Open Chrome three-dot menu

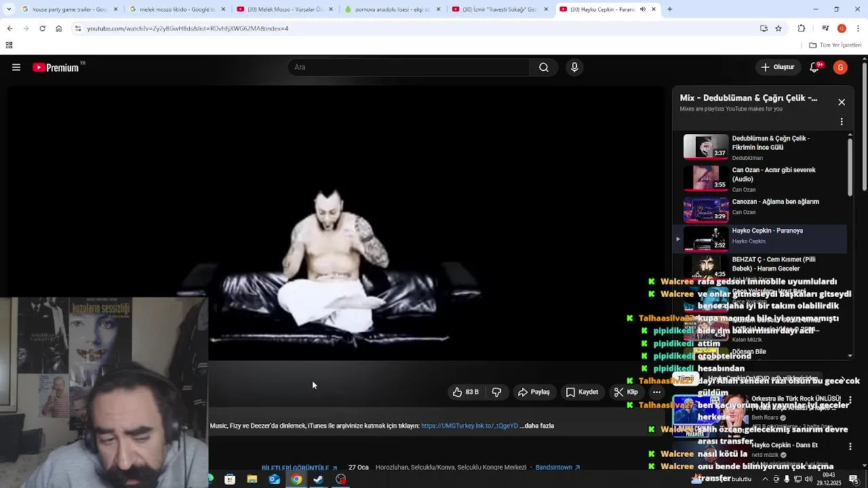(x=858, y=28)
